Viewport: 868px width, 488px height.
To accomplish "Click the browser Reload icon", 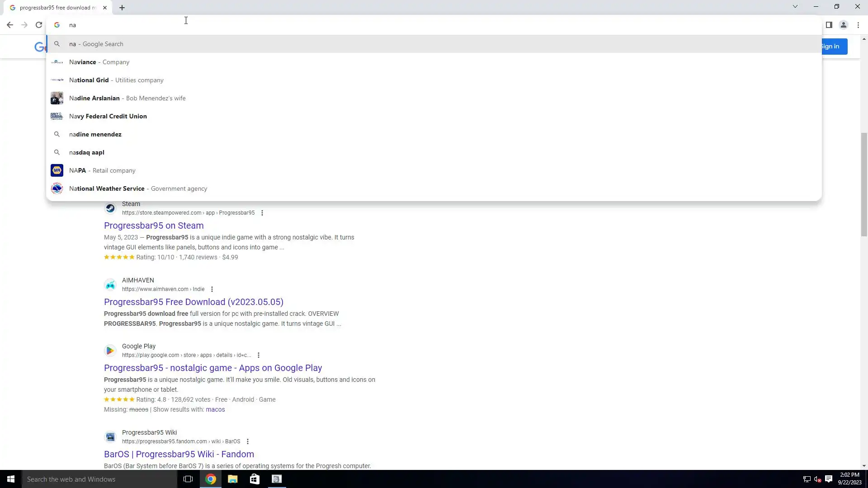I will pyautogui.click(x=39, y=25).
